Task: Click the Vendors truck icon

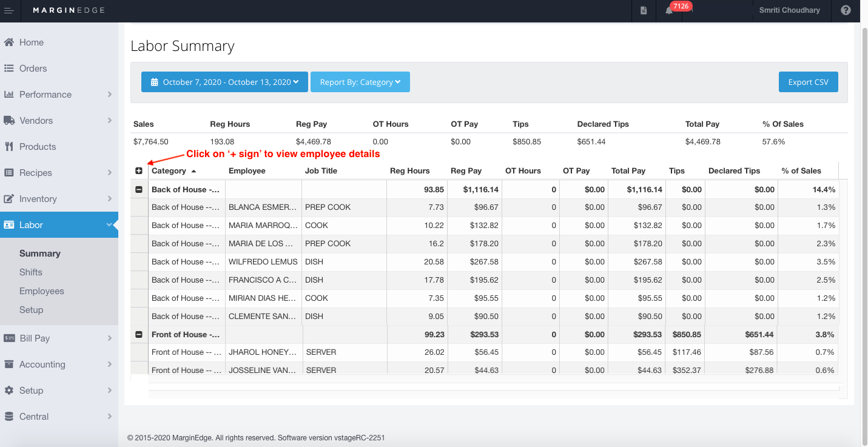Action: 9,121
